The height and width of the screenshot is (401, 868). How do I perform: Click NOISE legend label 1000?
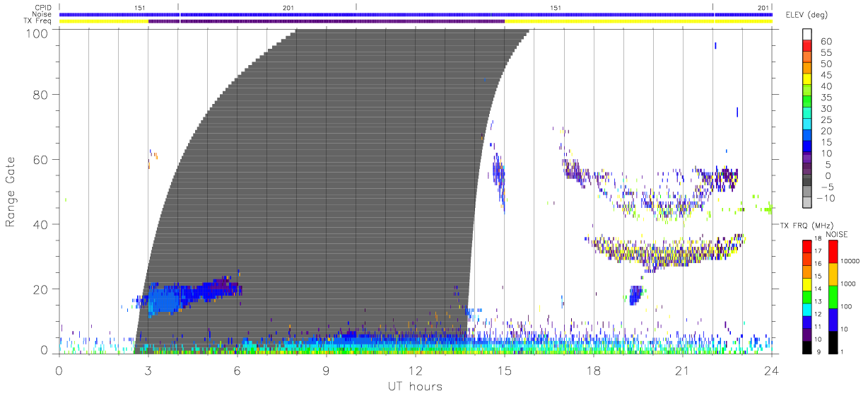(x=850, y=284)
